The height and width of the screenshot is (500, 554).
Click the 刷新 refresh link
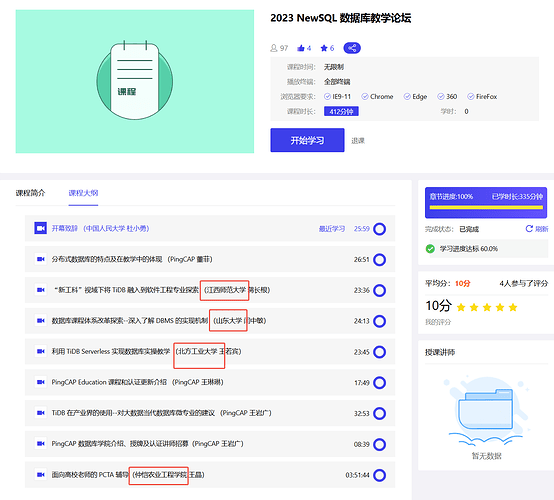click(x=541, y=229)
